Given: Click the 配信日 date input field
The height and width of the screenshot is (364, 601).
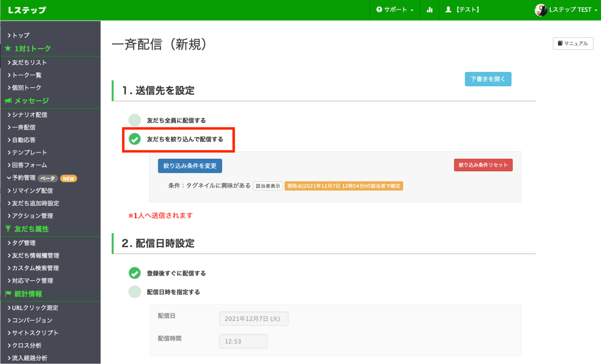Looking at the screenshot, I should pos(253,319).
